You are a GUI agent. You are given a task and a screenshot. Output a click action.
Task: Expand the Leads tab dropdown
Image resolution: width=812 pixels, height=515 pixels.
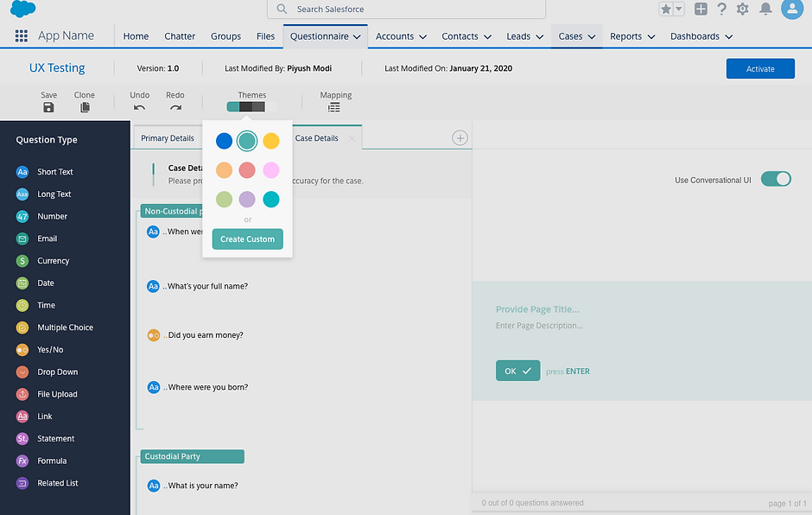tap(540, 37)
